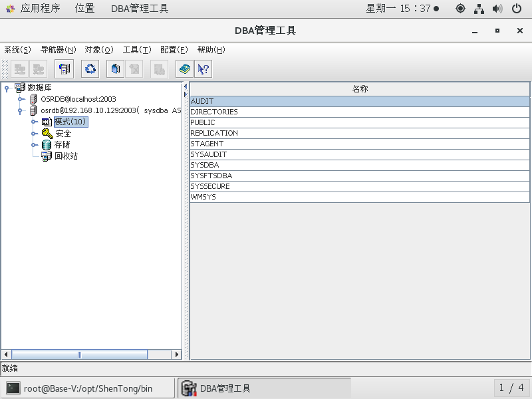Viewport: 532px width, 399px height.
Task: Click the volume icon in system tray
Action: pyautogui.click(x=497, y=9)
